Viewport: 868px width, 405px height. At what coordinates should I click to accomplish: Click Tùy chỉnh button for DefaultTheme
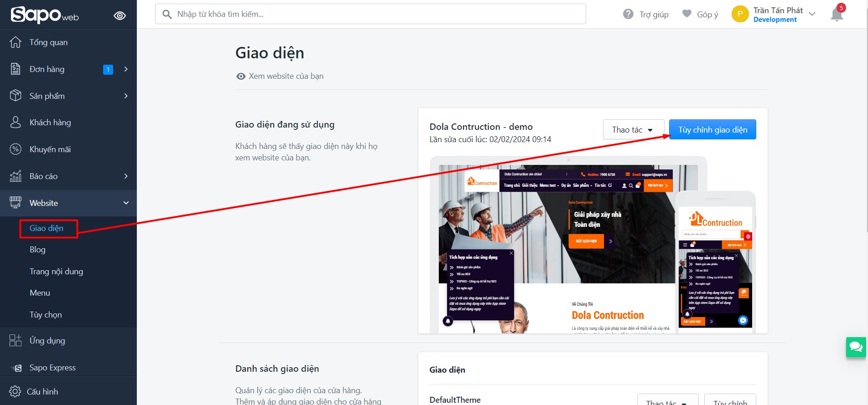click(730, 400)
